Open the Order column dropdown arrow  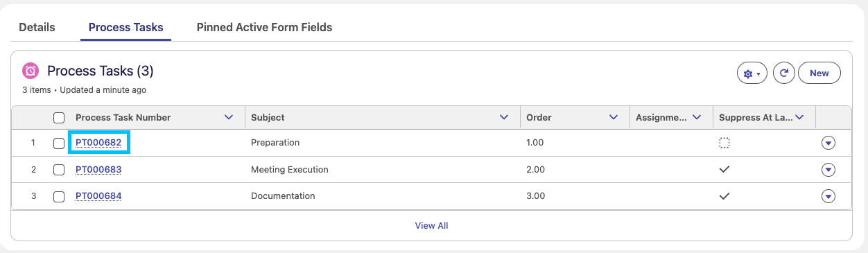[x=614, y=118]
